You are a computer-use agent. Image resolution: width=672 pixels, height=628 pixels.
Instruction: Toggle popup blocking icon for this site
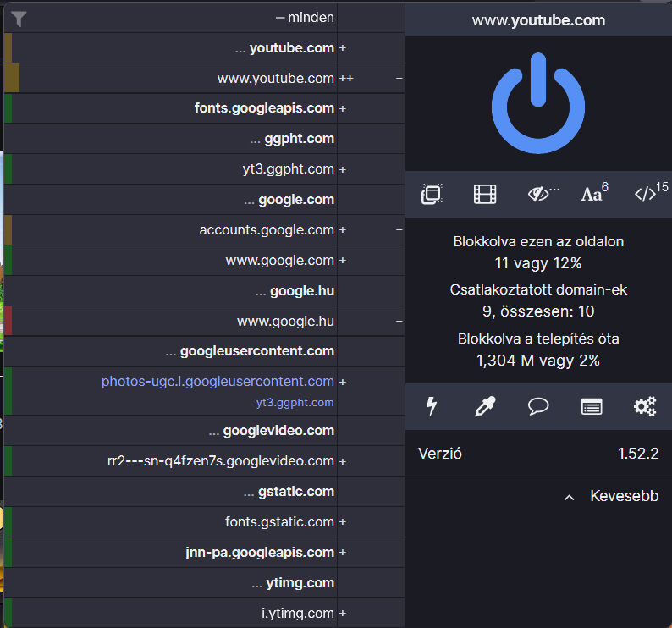432,194
